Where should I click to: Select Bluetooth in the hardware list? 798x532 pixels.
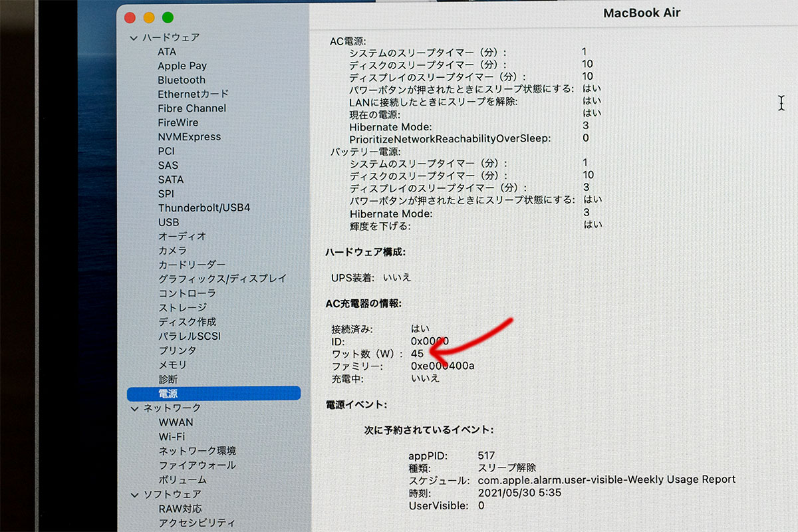click(x=182, y=80)
